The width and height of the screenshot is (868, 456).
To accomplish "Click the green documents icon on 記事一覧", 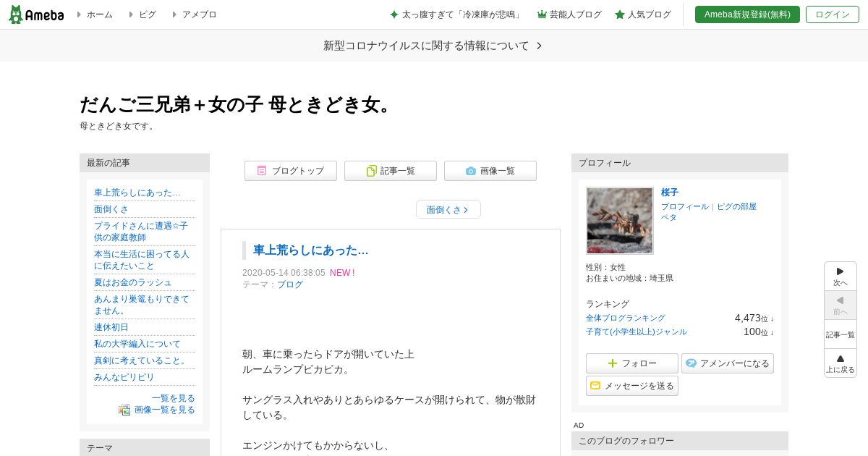I will (x=372, y=171).
